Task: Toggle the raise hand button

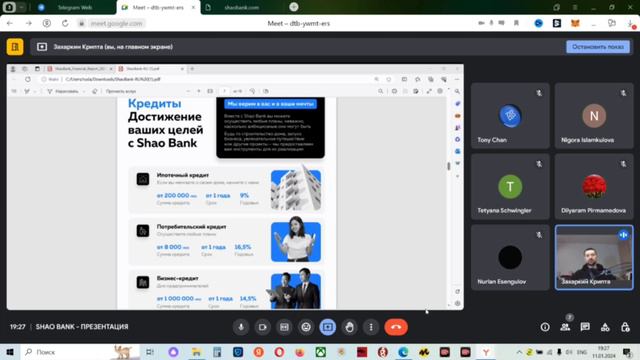Action: coord(349,327)
